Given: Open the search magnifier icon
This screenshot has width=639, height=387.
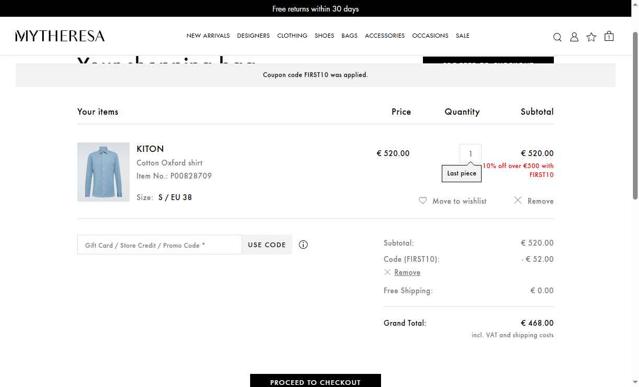Looking at the screenshot, I should click(557, 37).
